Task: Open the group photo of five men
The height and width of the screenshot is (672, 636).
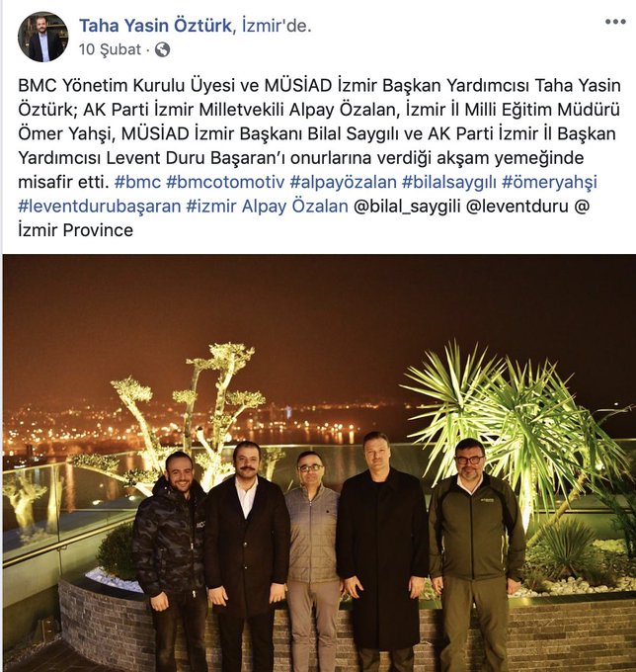Action: point(319,462)
